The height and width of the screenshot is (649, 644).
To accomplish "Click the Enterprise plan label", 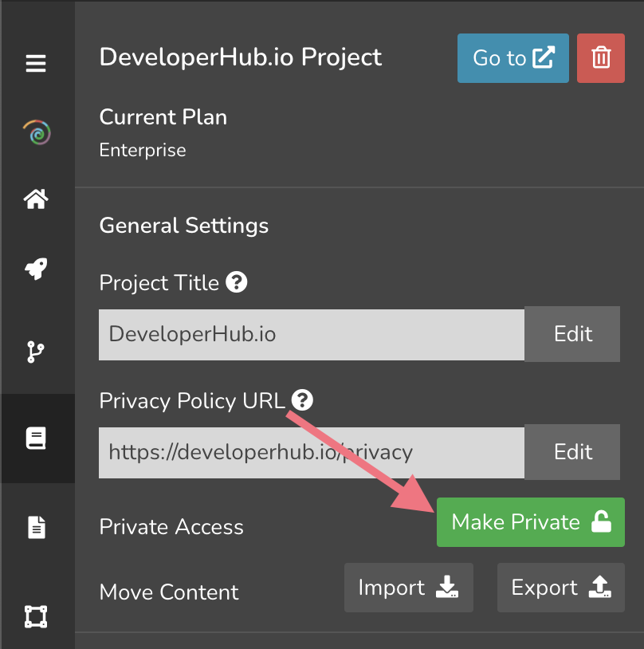I will point(143,150).
